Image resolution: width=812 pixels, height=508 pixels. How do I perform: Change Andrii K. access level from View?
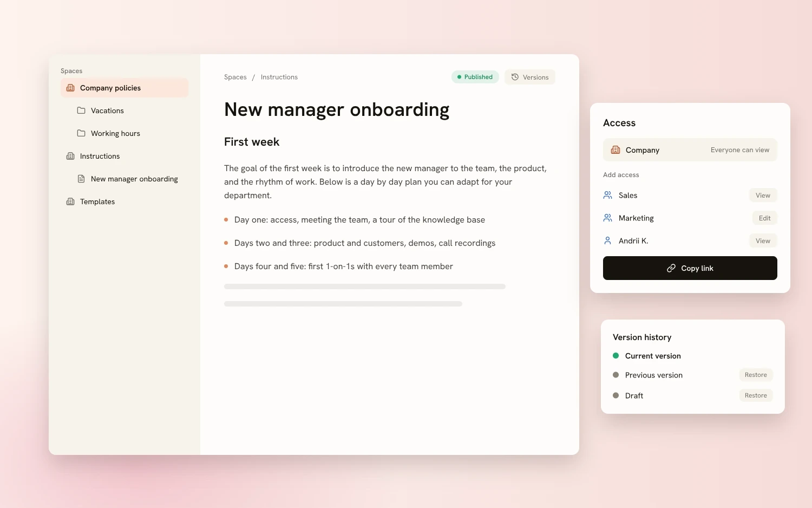point(763,240)
